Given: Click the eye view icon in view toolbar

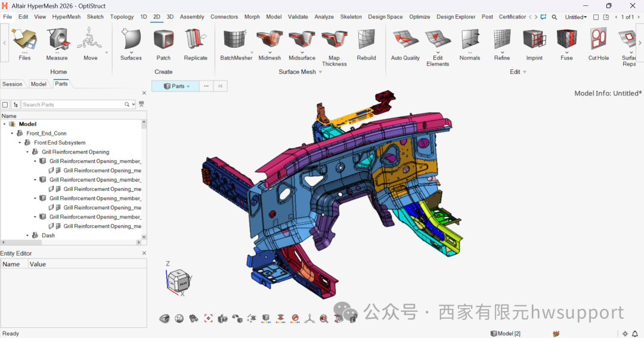Looking at the screenshot, I should (x=165, y=318).
